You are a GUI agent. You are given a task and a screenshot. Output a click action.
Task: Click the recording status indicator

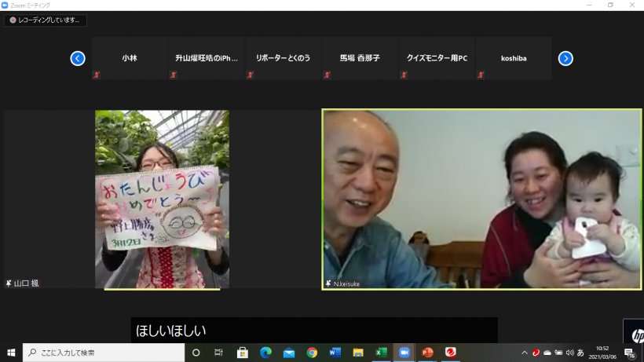click(46, 20)
